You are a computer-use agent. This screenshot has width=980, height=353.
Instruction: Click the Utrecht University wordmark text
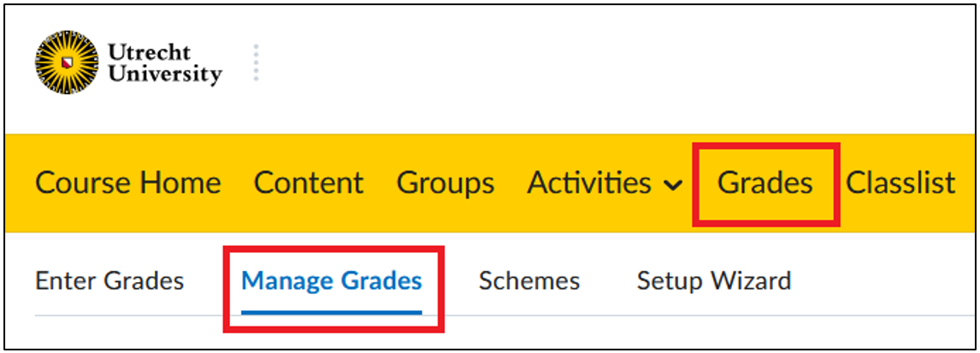click(x=165, y=64)
